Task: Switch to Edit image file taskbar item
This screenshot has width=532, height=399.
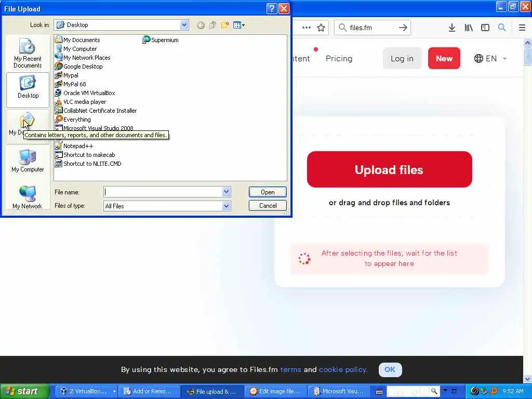Action: (x=275, y=391)
